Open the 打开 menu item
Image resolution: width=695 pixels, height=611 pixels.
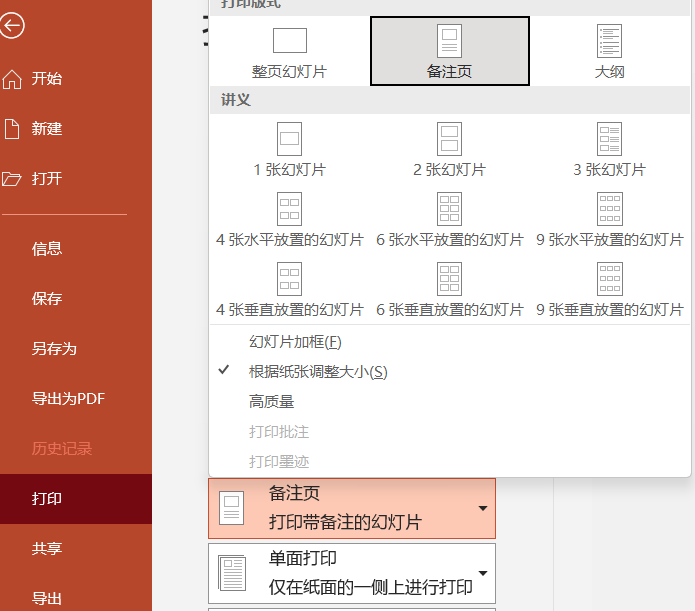point(47,179)
